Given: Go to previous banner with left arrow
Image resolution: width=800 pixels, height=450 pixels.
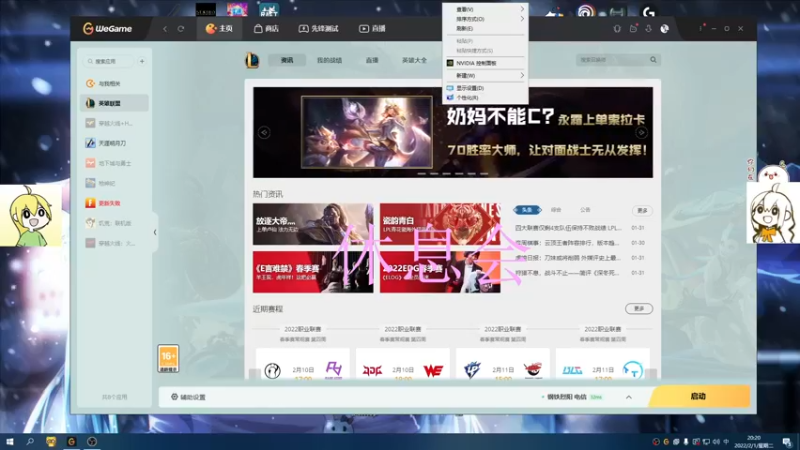Looking at the screenshot, I should (264, 133).
